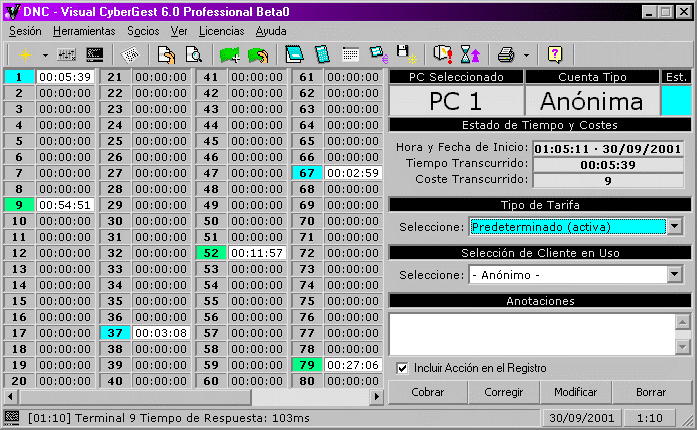This screenshot has width=697, height=430.
Task: Select the green PC 9 terminal cell
Action: tap(18, 205)
